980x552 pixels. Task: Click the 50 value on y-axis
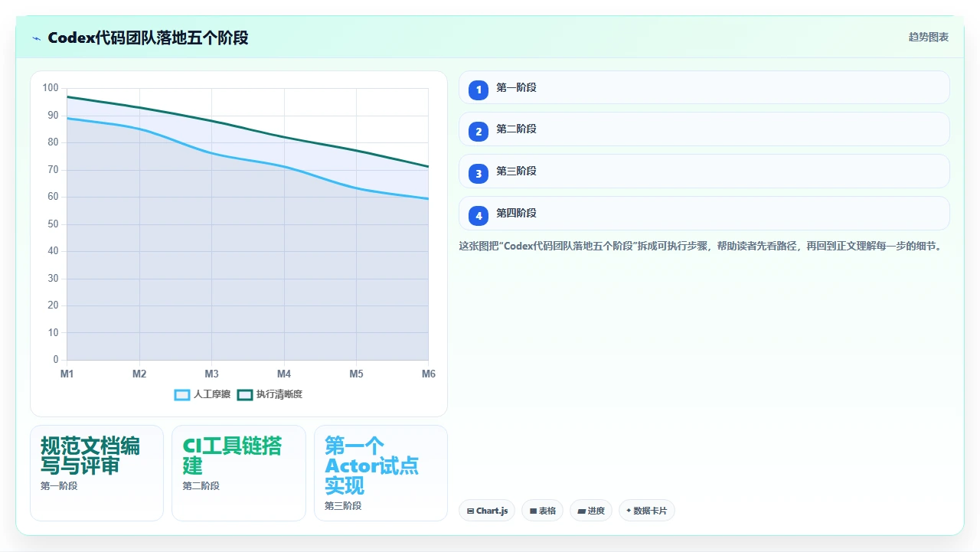53,224
